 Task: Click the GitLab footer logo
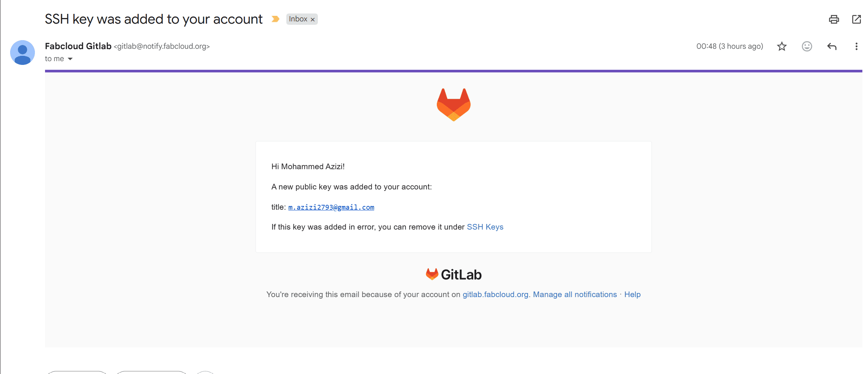click(x=453, y=275)
